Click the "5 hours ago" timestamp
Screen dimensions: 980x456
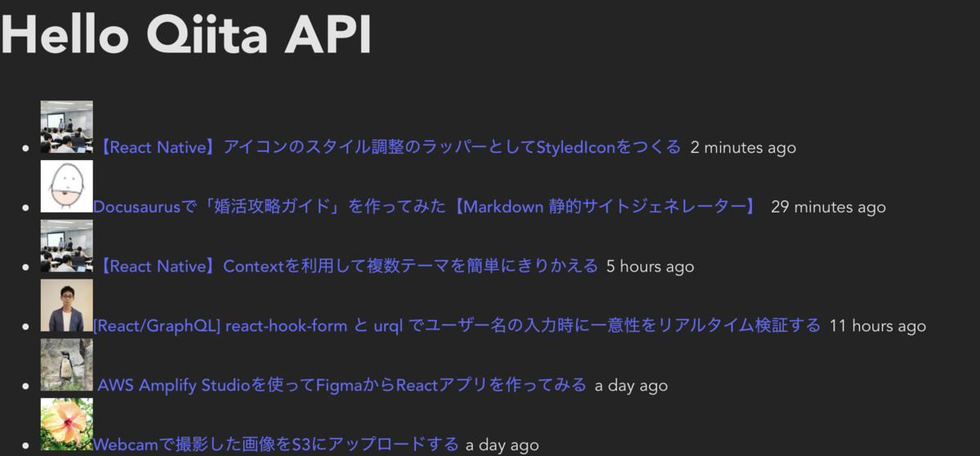coord(650,266)
